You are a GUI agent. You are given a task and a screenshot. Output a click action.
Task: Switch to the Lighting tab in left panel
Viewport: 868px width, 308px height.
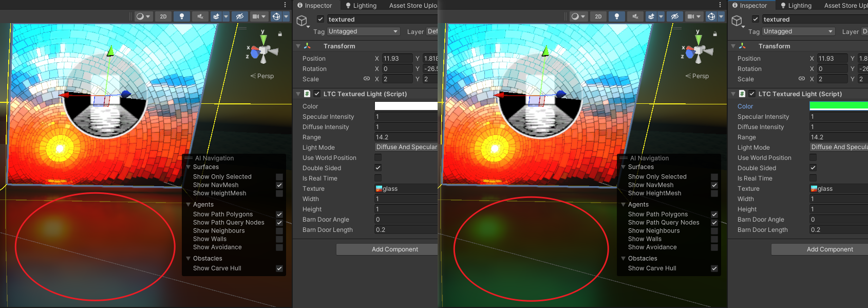click(x=361, y=6)
